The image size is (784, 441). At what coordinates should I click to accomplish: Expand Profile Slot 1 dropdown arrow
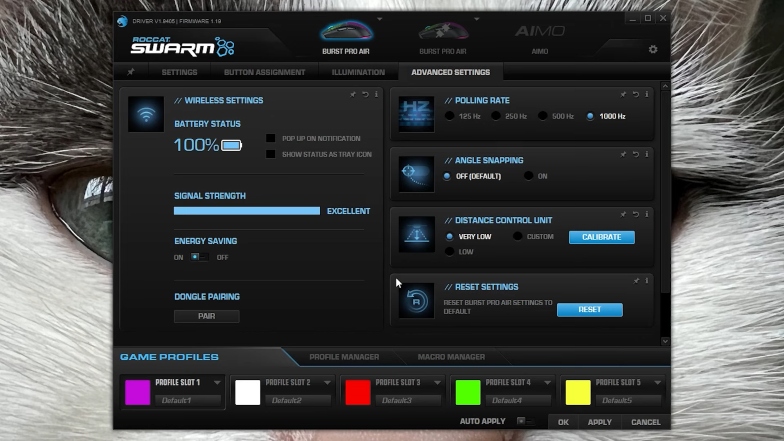217,382
